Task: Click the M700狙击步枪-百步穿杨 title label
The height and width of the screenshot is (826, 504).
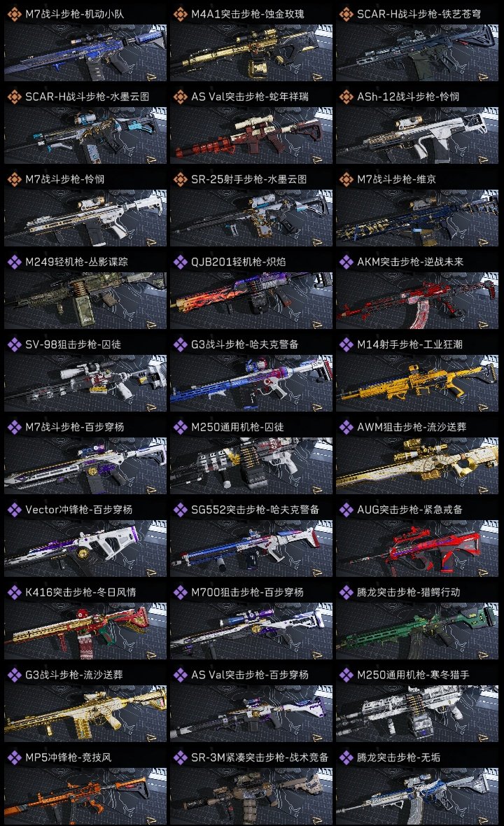Action: coord(248,592)
